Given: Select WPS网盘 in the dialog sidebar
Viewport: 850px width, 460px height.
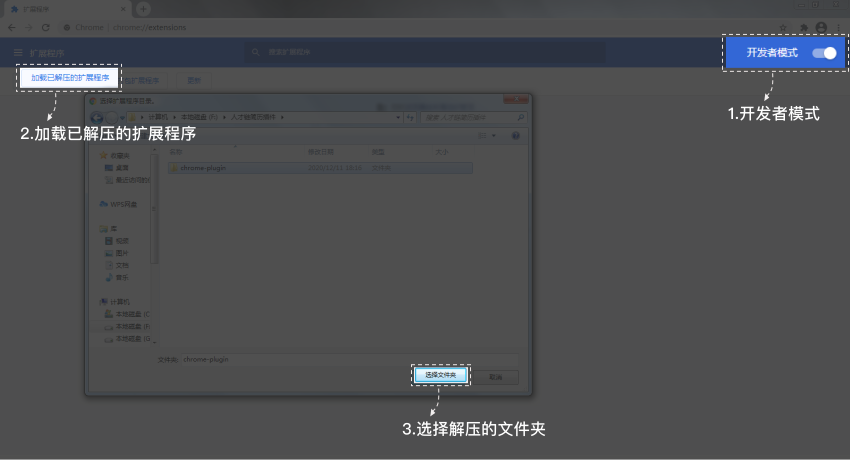Looking at the screenshot, I should click(123, 204).
